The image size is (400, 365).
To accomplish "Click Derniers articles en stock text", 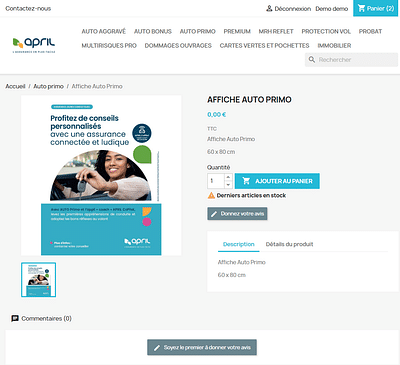I will click(251, 195).
